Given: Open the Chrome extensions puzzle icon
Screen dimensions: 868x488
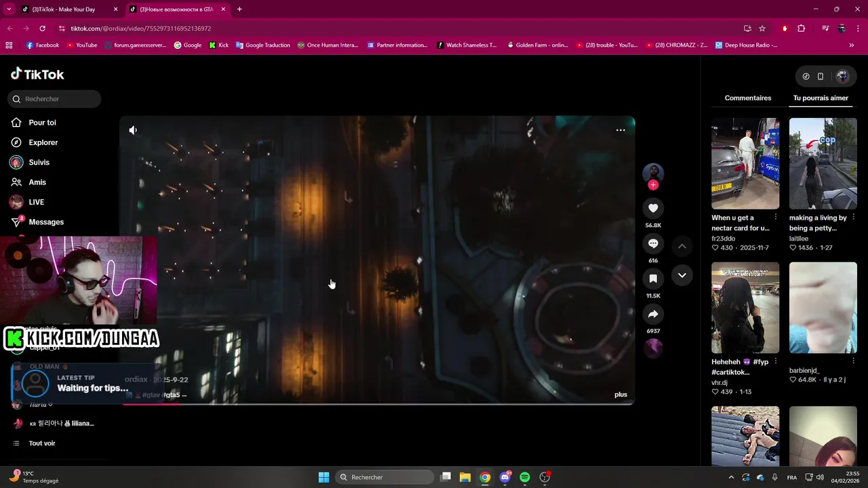Looking at the screenshot, I should coord(801,28).
